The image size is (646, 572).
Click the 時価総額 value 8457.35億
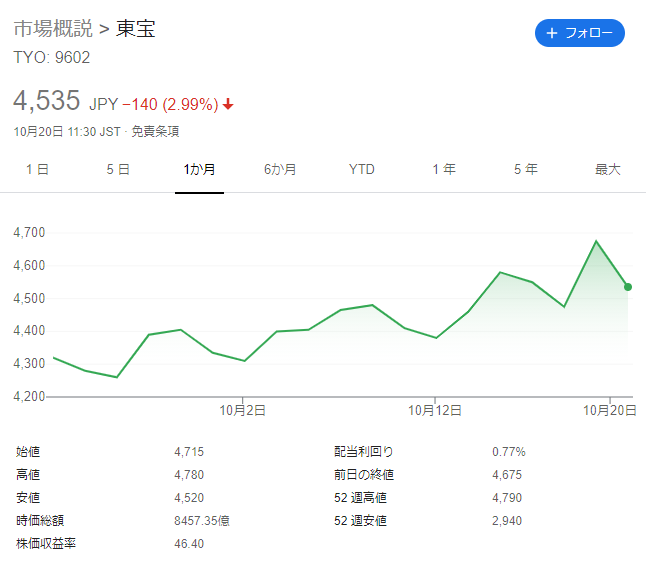tap(202, 521)
